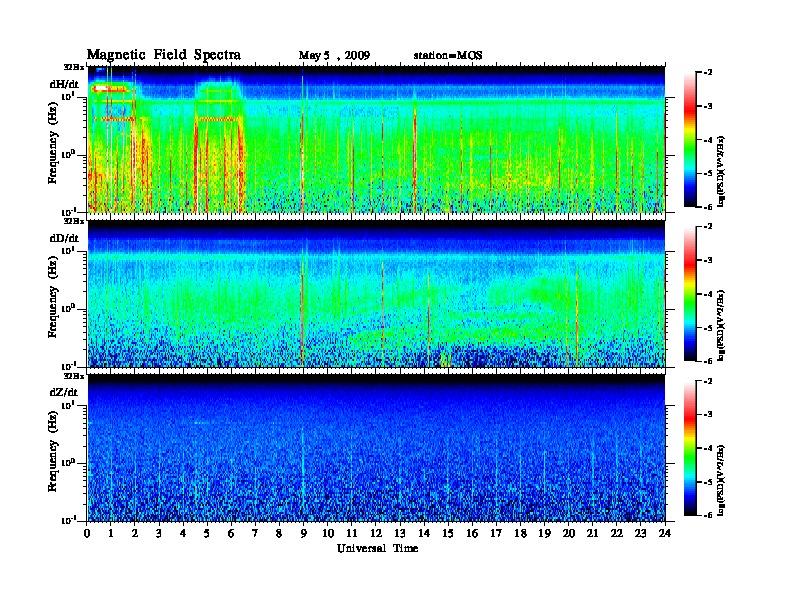Image resolution: width=792 pixels, height=612 pixels.
Task: Click hour tick label "6" on time axis
Action: (231, 533)
